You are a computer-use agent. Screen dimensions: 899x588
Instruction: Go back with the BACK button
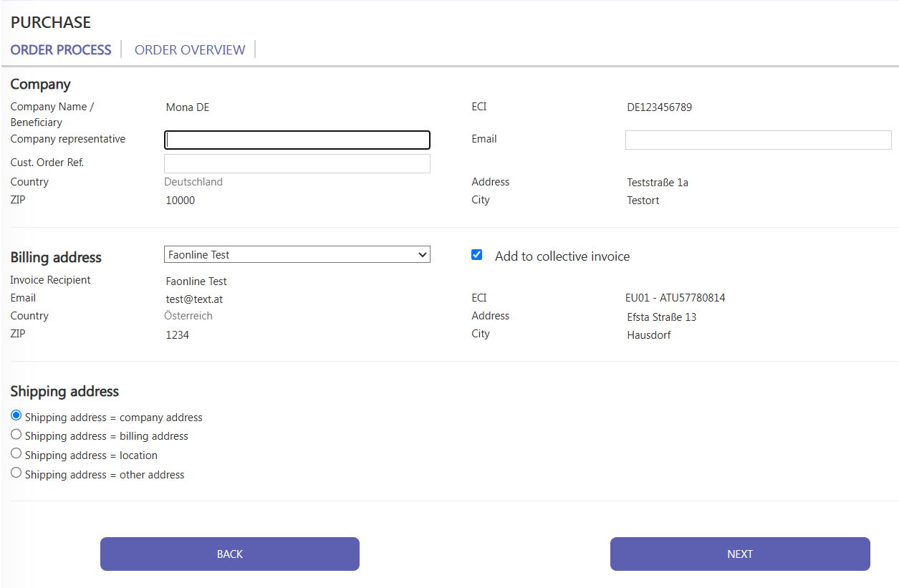(x=230, y=554)
